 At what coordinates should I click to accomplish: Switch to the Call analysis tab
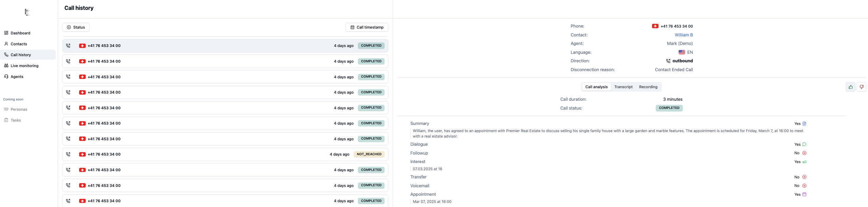tap(596, 87)
